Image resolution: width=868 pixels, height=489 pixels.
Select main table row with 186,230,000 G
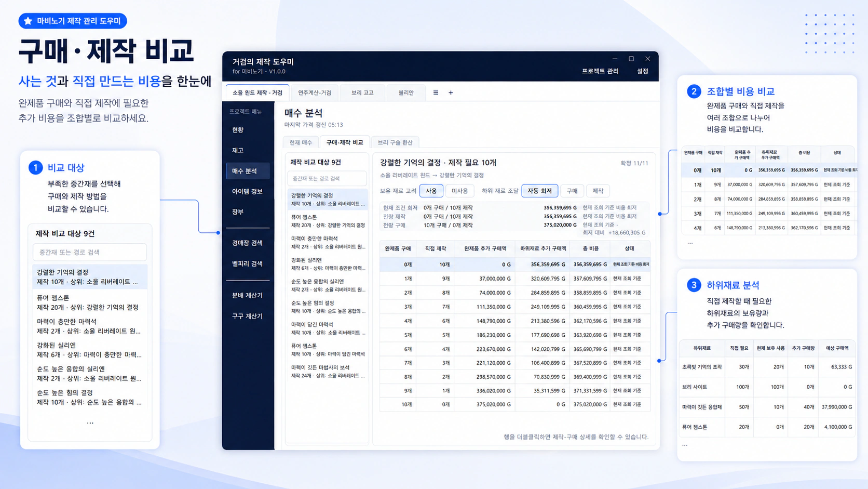coord(514,335)
